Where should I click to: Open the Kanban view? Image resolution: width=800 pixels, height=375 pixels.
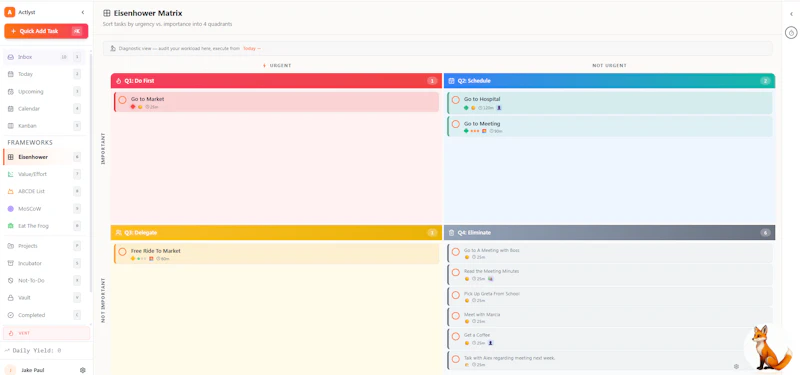[44, 126]
